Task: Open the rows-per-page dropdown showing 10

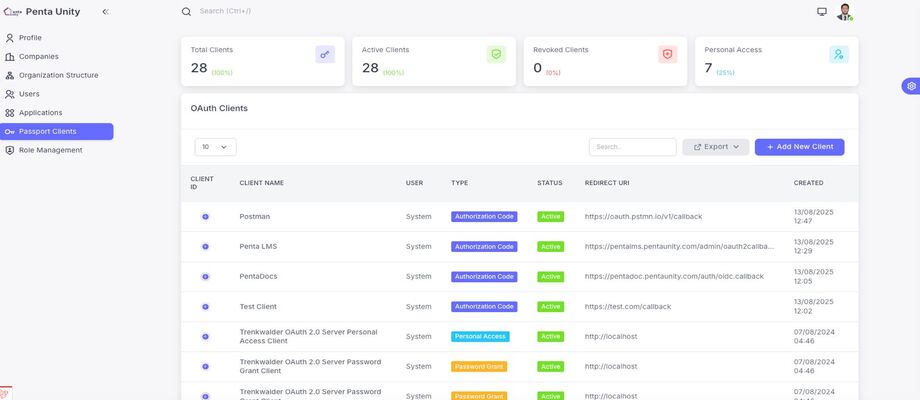Action: pos(215,147)
